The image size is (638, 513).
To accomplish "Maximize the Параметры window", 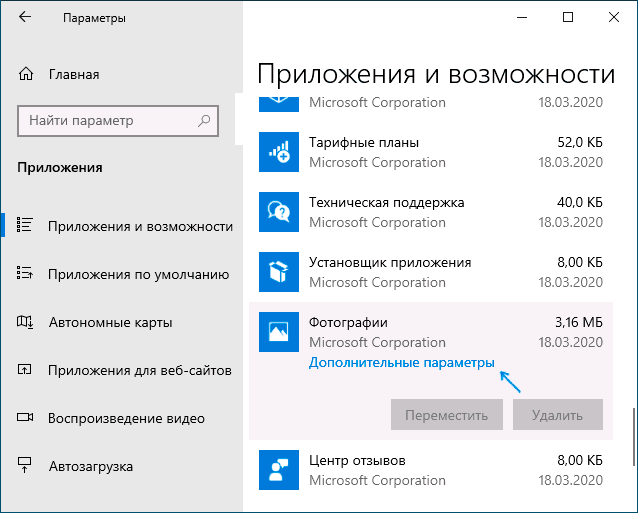I will point(568,17).
